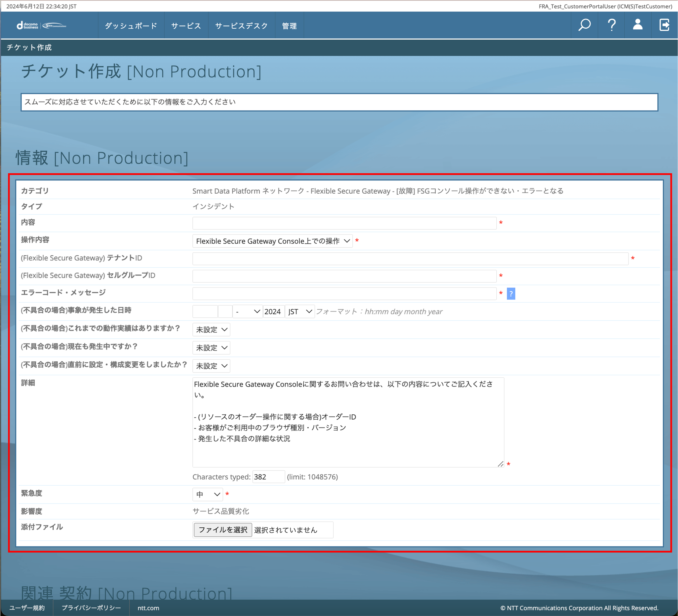This screenshot has width=678, height=616.
Task: Click the docomo business logo
Action: (42, 26)
